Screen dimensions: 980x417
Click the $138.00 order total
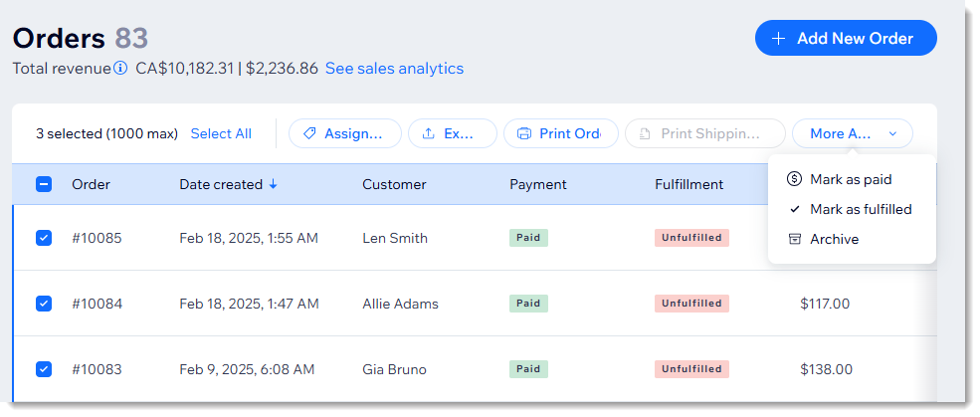826,369
